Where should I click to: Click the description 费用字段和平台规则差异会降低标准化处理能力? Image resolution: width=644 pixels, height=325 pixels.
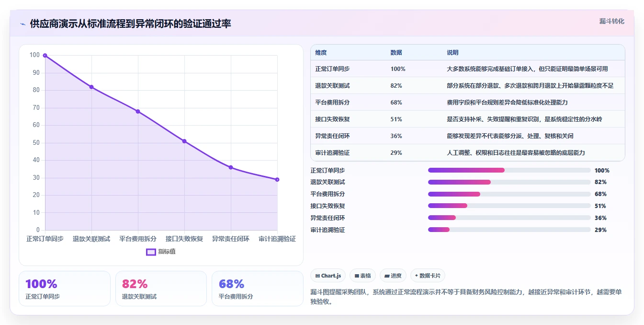pyautogui.click(x=507, y=103)
